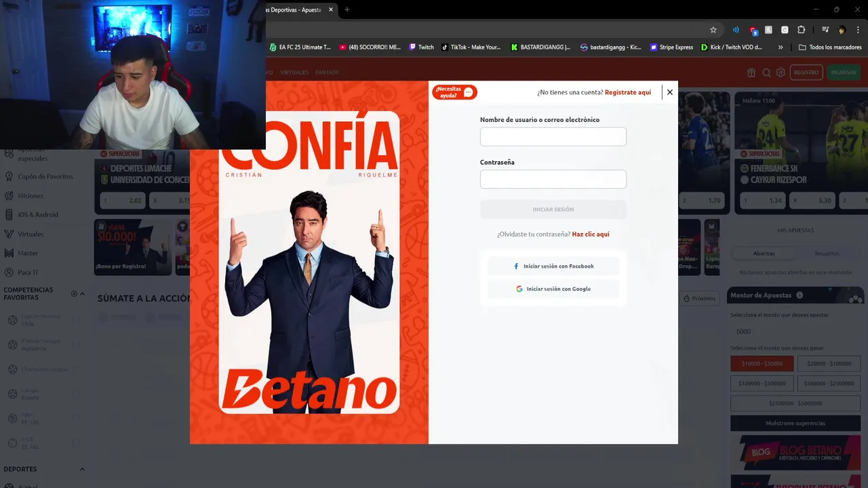Open the media control icon in the toolbar
This screenshot has height=488, width=868.
click(x=825, y=30)
